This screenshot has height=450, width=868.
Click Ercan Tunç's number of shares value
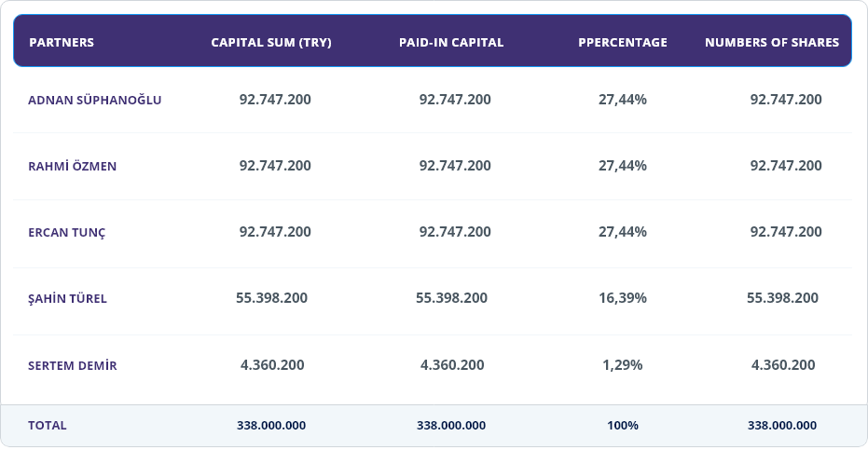pos(786,232)
